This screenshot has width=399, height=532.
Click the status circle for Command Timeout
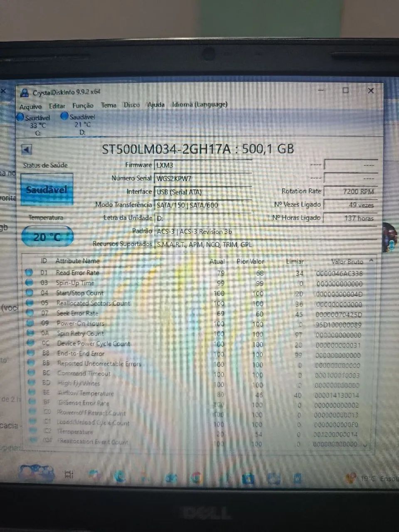pyautogui.click(x=31, y=373)
